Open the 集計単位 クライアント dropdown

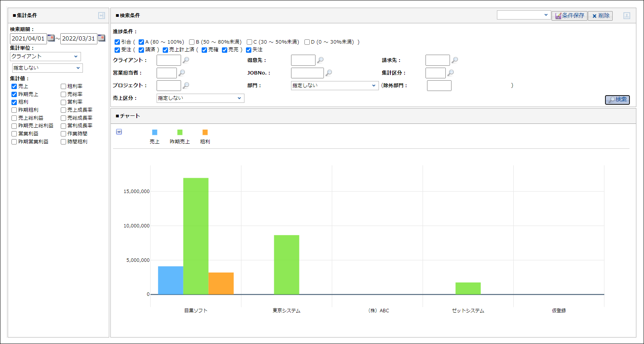(x=45, y=57)
